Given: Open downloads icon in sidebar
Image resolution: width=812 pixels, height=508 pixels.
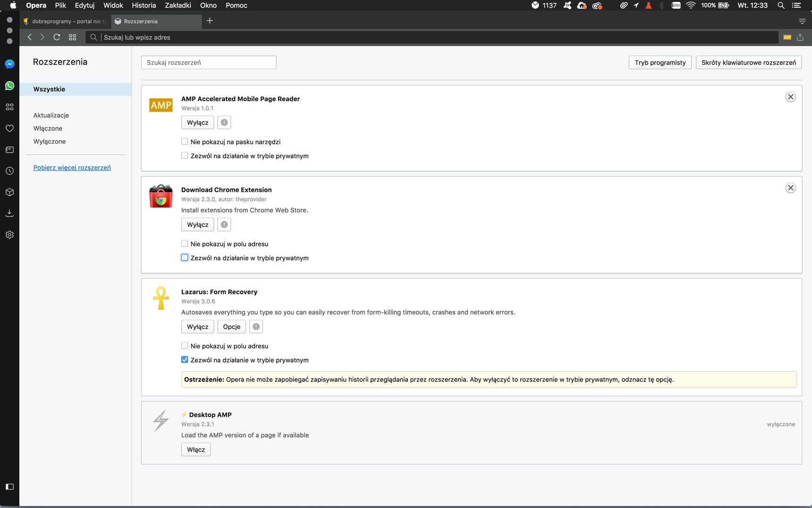Looking at the screenshot, I should click(9, 213).
